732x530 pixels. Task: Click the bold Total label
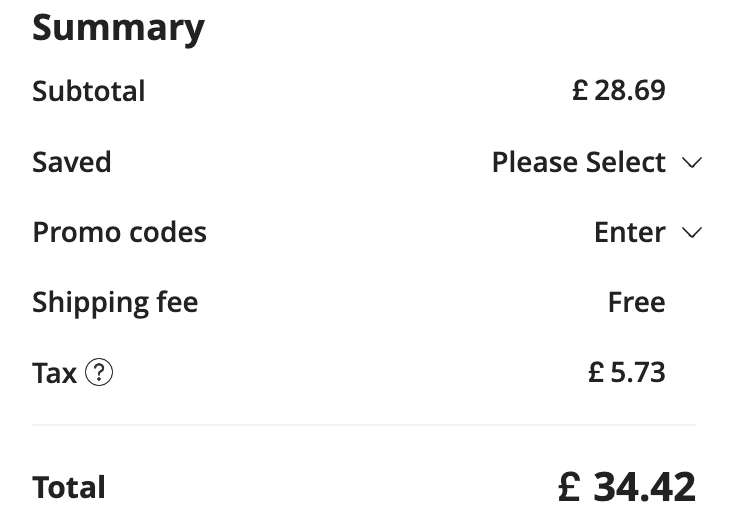[x=69, y=488]
